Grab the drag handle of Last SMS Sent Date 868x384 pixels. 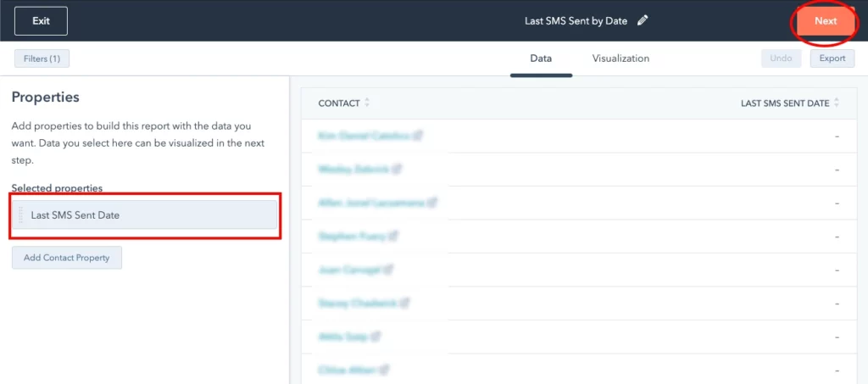pyautogui.click(x=21, y=214)
